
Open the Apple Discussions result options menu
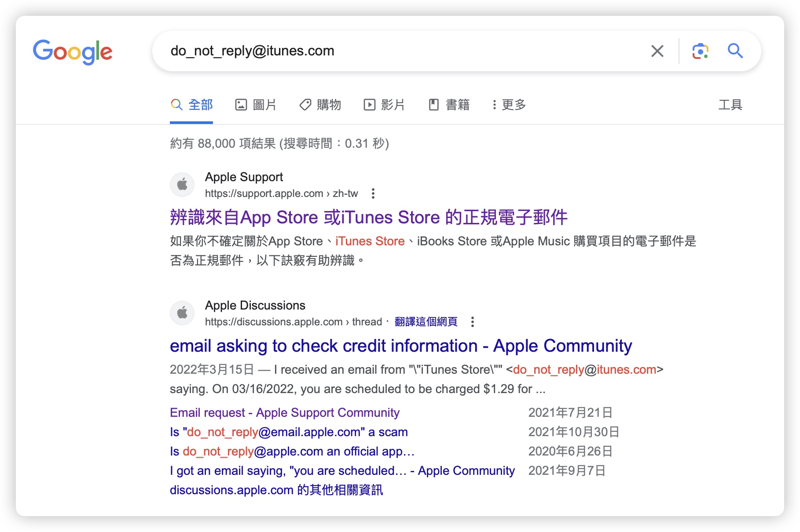[473, 322]
